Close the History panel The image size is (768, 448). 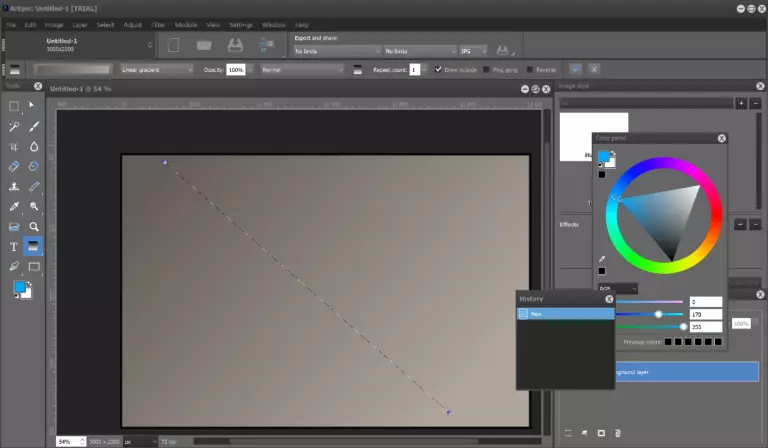pyautogui.click(x=609, y=299)
